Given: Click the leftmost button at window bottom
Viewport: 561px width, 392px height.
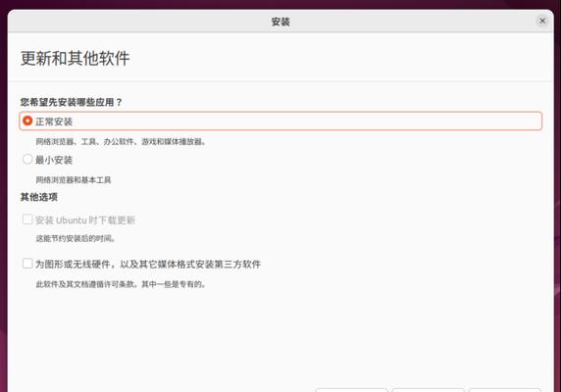Looking at the screenshot, I should [352, 390].
